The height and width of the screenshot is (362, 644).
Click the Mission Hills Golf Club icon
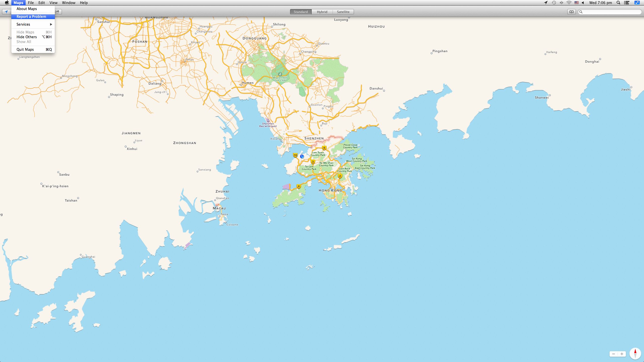coord(280,74)
